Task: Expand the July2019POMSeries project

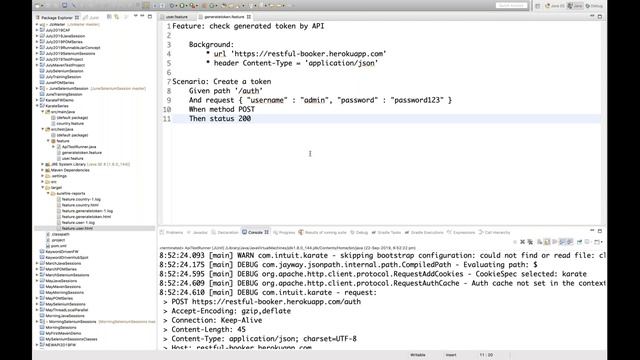Action: click(x=37, y=42)
